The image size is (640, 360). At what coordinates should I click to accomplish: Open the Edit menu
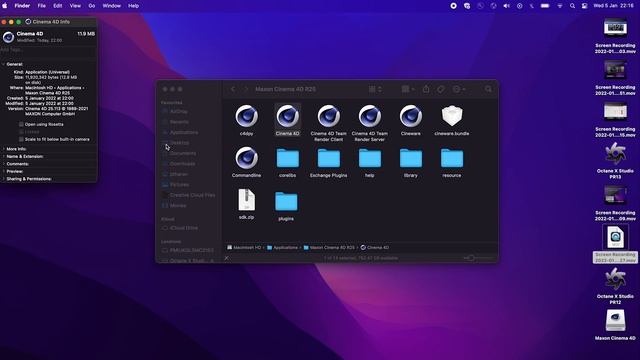click(58, 6)
